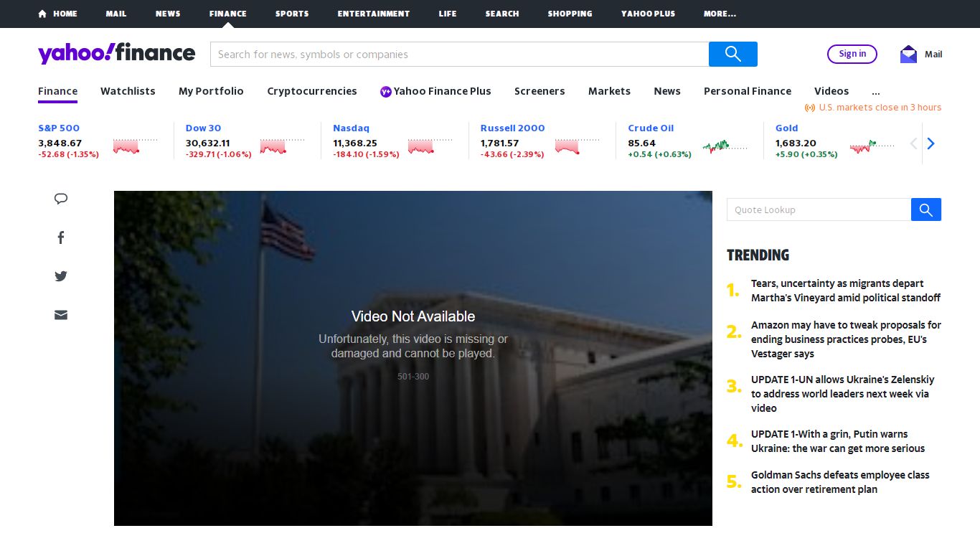Open the Gold mini chart
The image size is (980, 551).
(x=872, y=146)
